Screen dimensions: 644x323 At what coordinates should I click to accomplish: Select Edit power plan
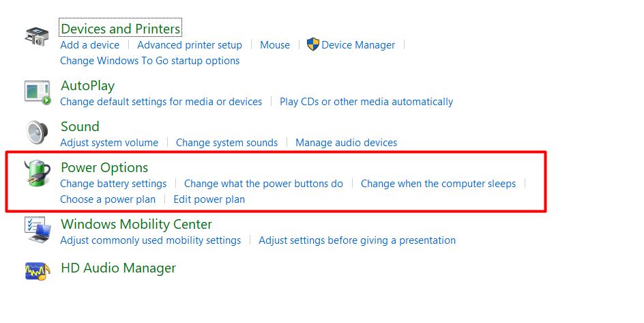pyautogui.click(x=209, y=199)
